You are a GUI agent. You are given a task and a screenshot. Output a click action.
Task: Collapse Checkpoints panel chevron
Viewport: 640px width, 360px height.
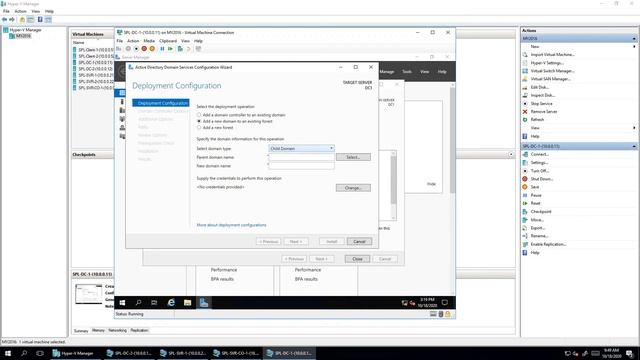pos(511,155)
